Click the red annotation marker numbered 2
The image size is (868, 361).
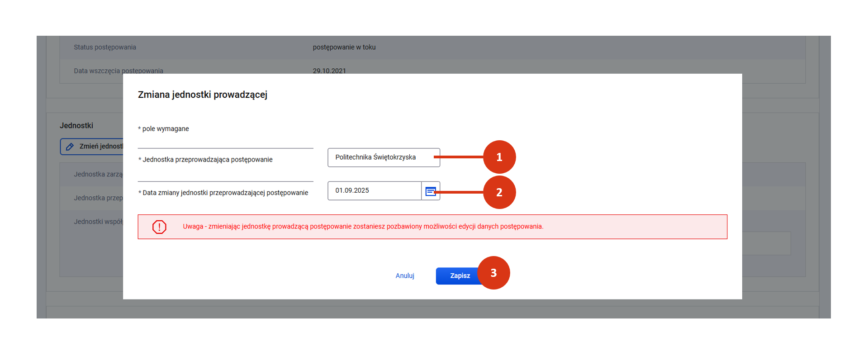pos(499,192)
